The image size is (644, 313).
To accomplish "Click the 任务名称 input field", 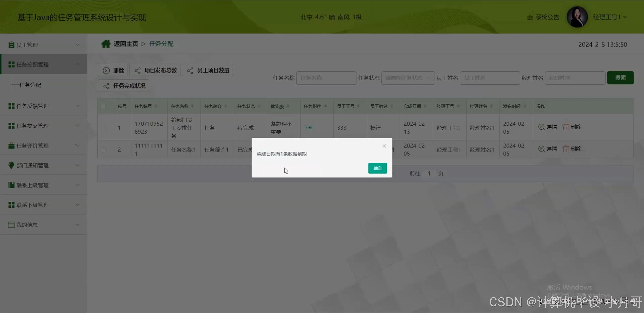I will (x=326, y=78).
